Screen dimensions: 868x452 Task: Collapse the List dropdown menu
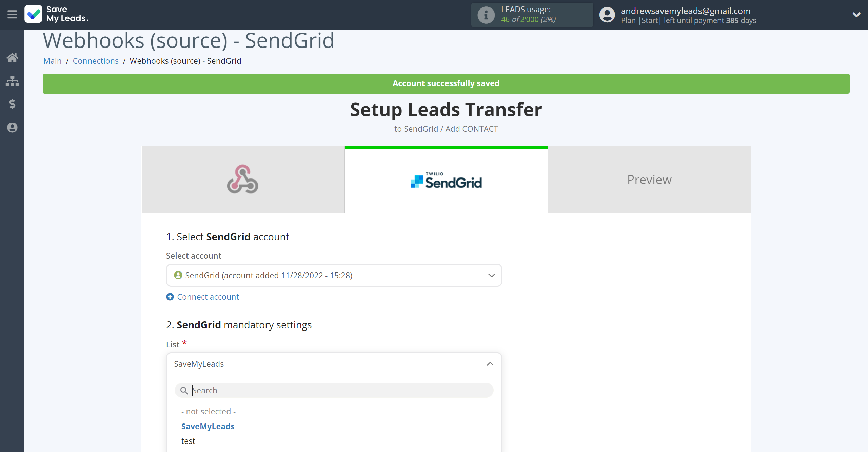(x=490, y=363)
